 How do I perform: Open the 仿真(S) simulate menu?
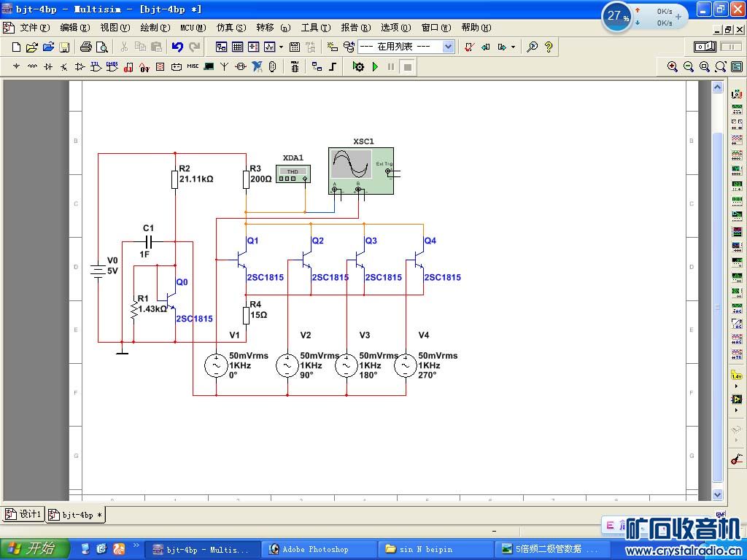pos(231,28)
